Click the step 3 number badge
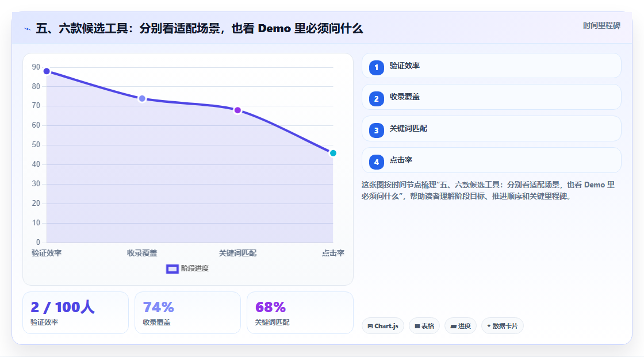Viewport: 644px width, 357px height. [376, 130]
